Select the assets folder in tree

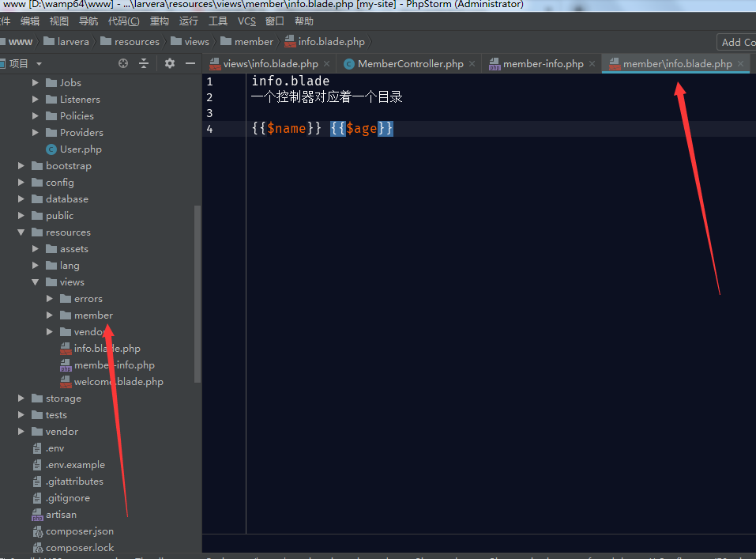point(73,249)
